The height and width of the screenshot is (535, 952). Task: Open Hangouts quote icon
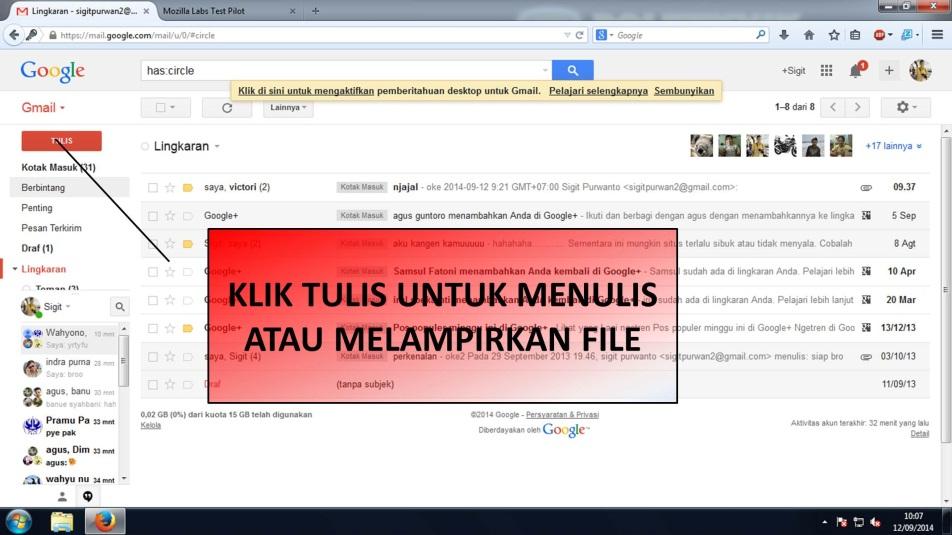[87, 497]
